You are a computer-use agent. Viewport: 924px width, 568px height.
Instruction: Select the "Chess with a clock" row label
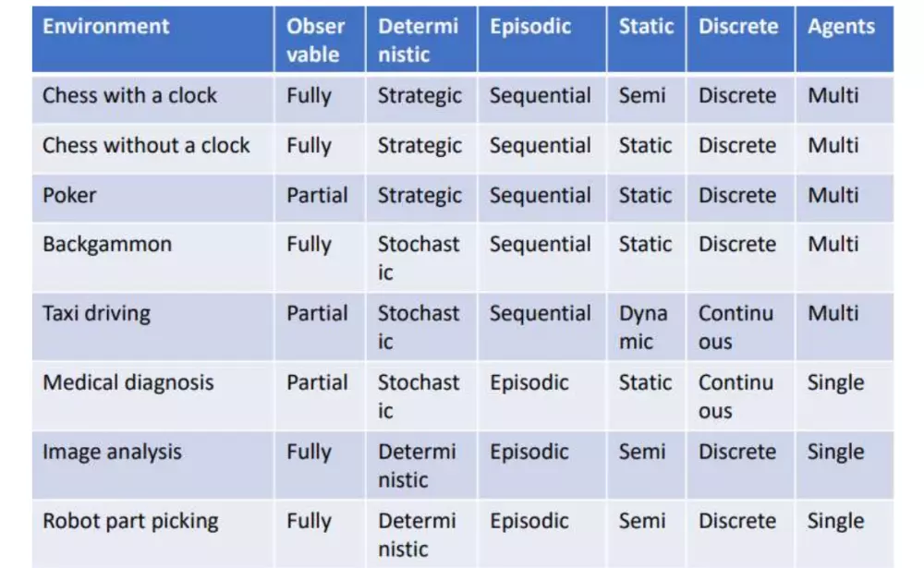pos(130,95)
